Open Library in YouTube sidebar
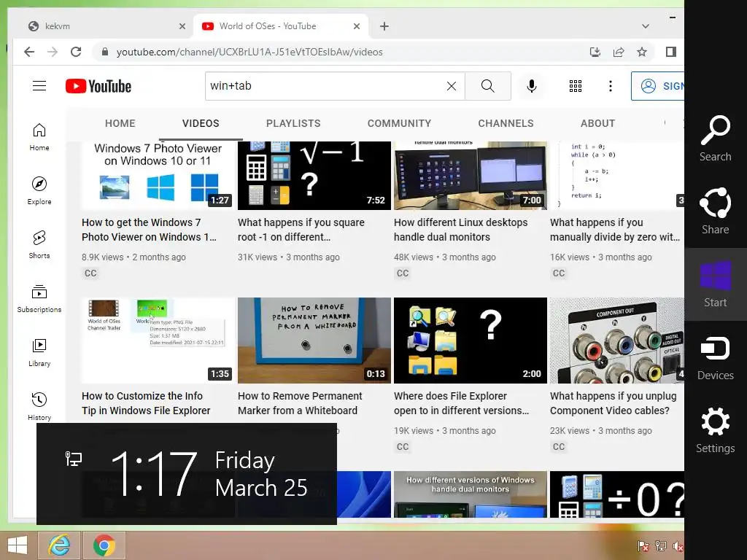Viewport: 747px width, 560px height. pos(39,352)
